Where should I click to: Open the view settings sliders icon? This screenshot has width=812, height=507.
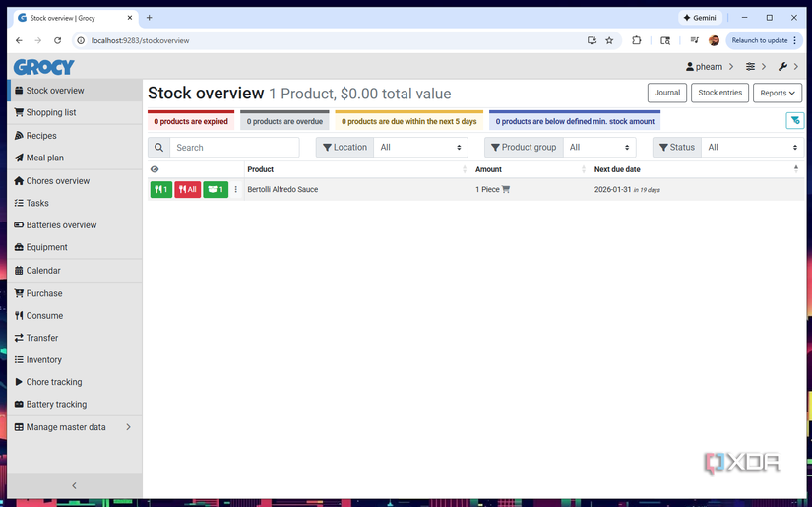click(x=750, y=67)
